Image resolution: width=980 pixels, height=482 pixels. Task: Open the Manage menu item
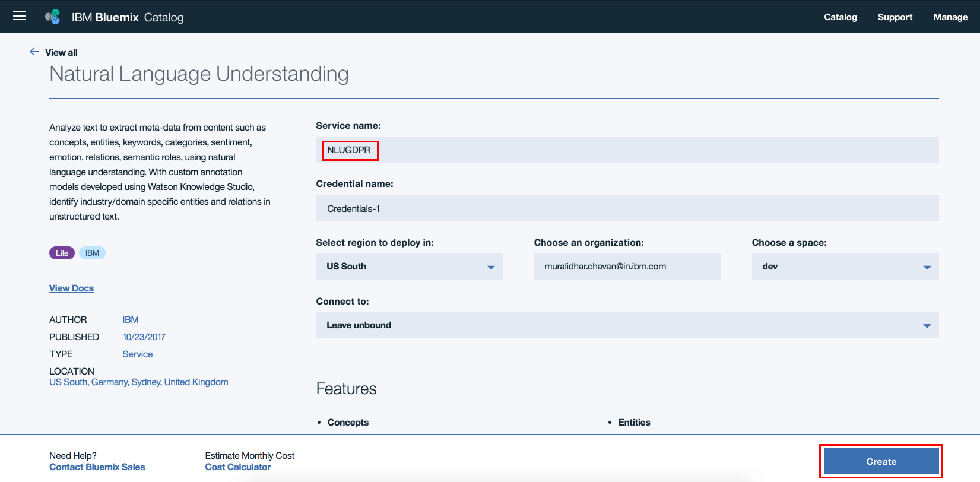click(950, 17)
